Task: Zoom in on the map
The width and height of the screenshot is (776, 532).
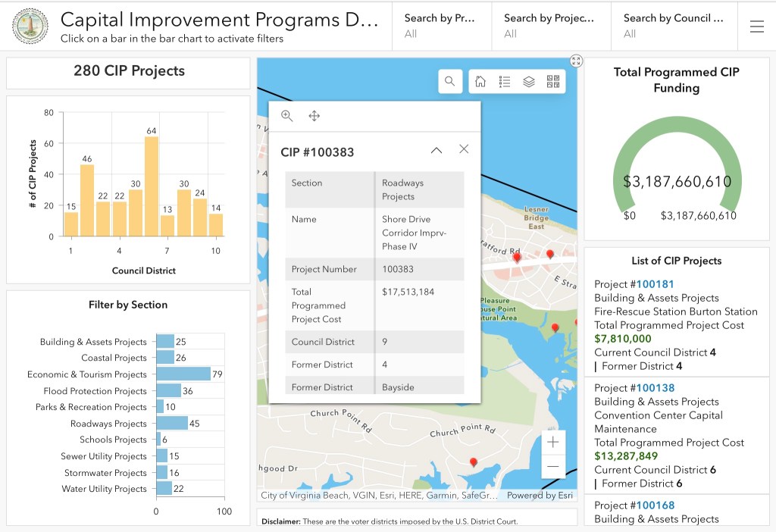Action: pyautogui.click(x=553, y=442)
